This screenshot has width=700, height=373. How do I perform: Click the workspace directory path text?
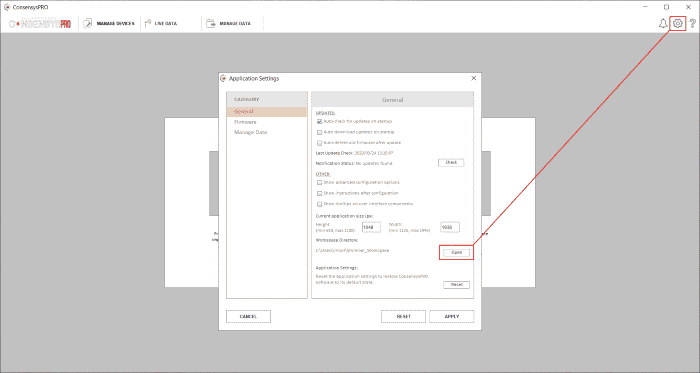point(352,251)
